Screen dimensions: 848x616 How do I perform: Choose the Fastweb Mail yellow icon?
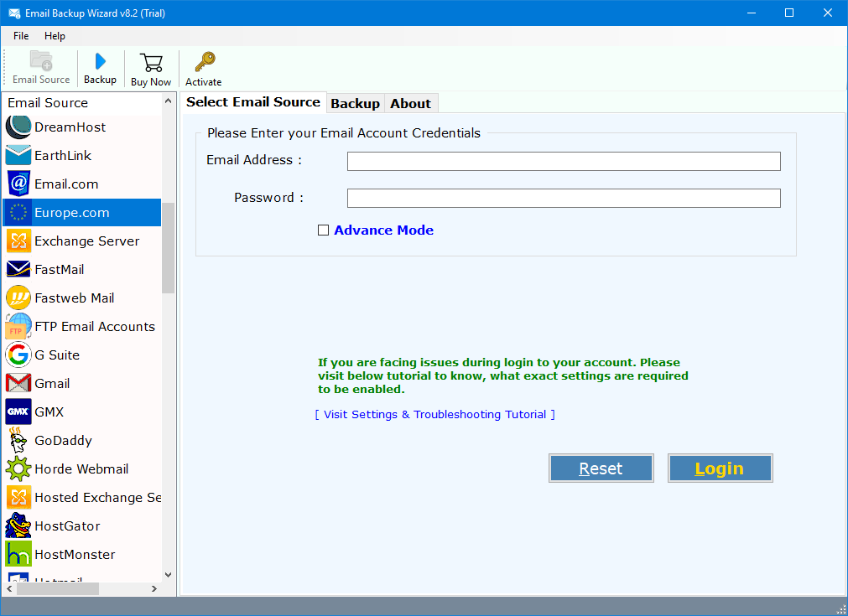click(x=18, y=298)
